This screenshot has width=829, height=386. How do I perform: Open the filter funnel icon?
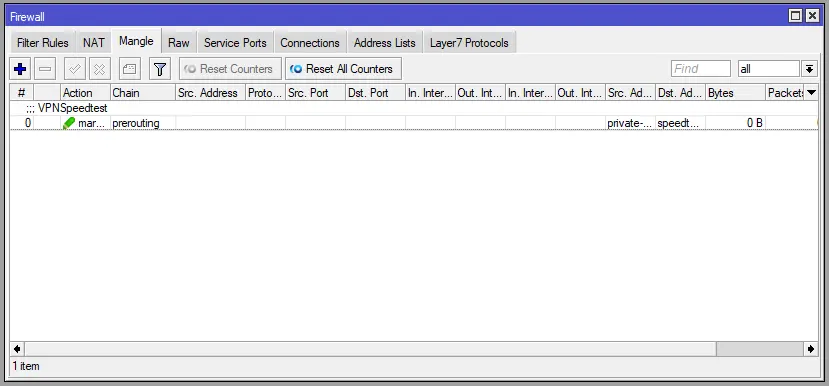point(160,69)
